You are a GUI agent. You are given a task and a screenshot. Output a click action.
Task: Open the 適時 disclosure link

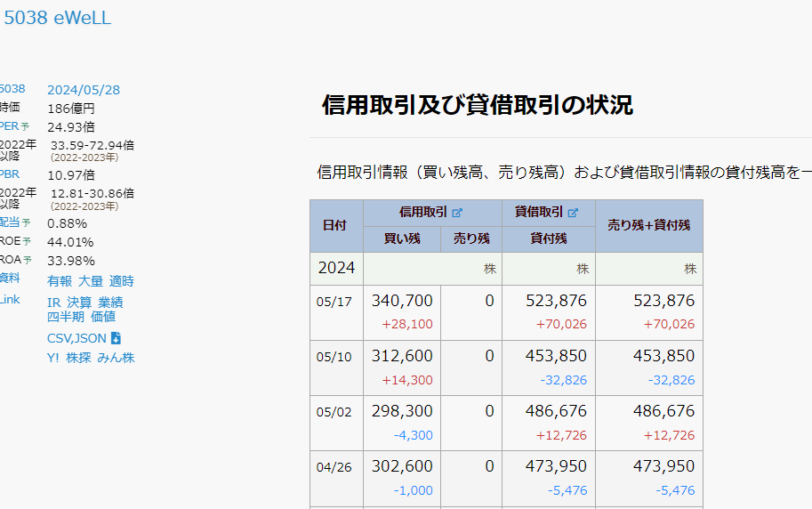(122, 281)
